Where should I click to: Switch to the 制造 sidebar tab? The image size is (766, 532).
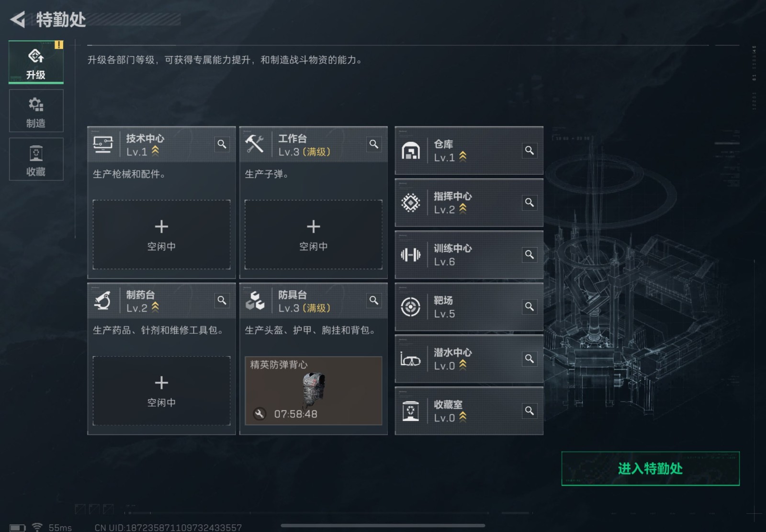pyautogui.click(x=36, y=111)
